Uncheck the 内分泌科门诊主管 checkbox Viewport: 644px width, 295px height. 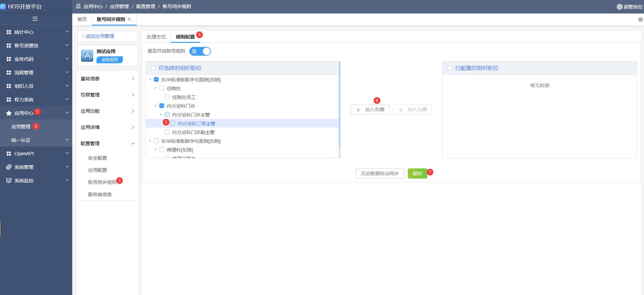(x=167, y=115)
